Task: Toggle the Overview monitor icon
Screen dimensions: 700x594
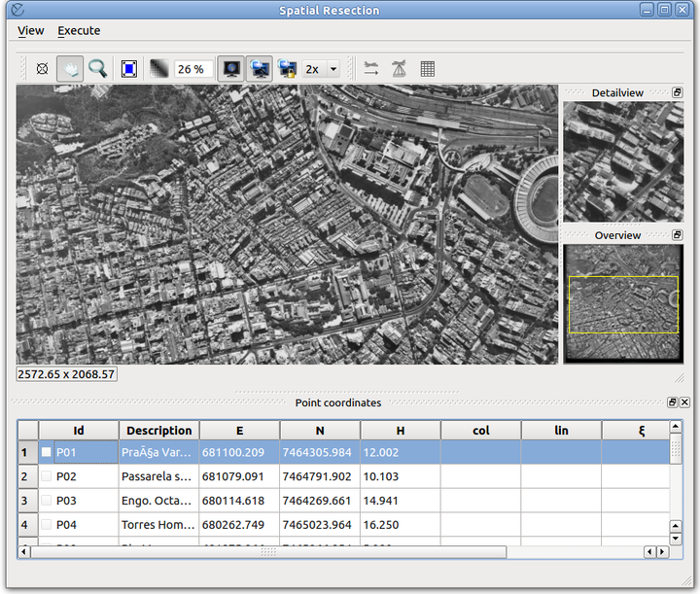Action: (231, 69)
